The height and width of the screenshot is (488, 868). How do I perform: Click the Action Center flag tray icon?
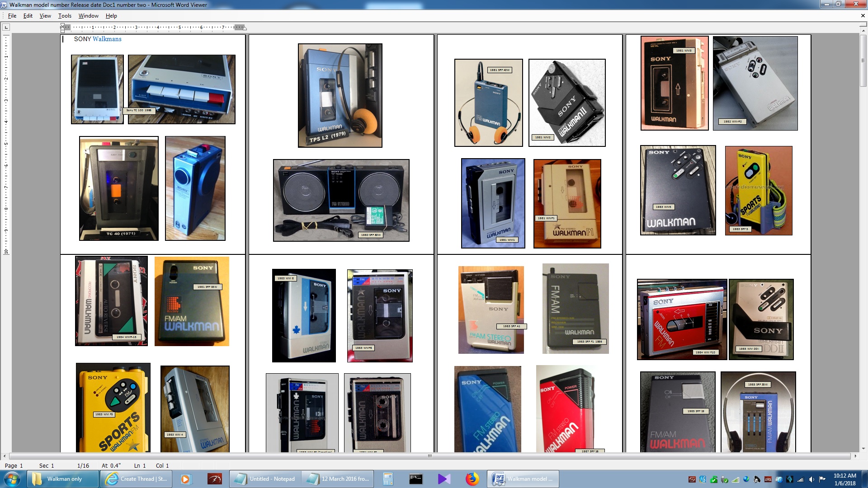pos(822,479)
